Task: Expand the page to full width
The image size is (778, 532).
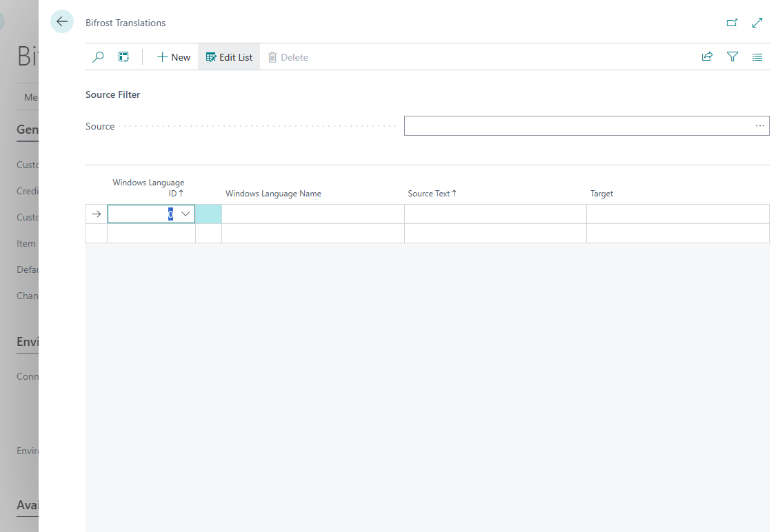Action: pos(757,22)
